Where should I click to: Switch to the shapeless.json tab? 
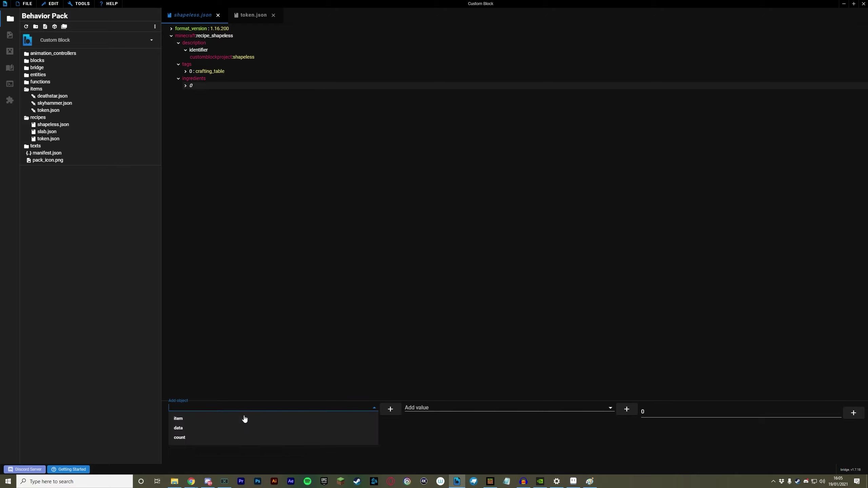[193, 15]
